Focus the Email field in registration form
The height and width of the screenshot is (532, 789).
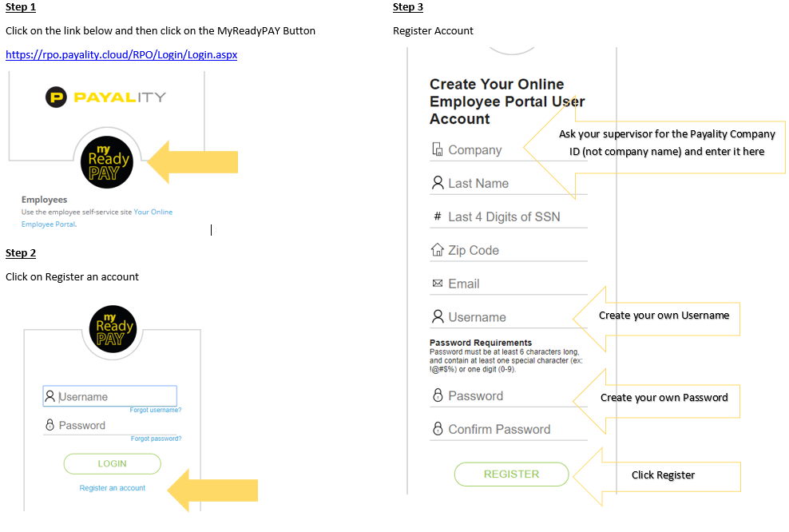(x=508, y=284)
